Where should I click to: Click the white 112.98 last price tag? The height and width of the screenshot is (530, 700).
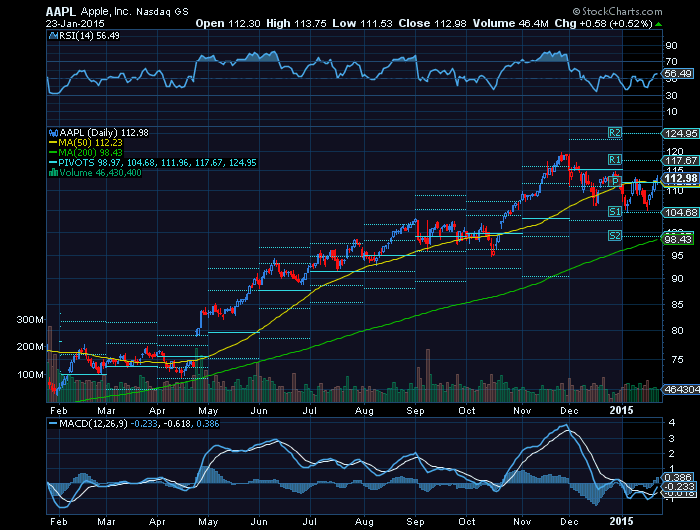[x=681, y=179]
